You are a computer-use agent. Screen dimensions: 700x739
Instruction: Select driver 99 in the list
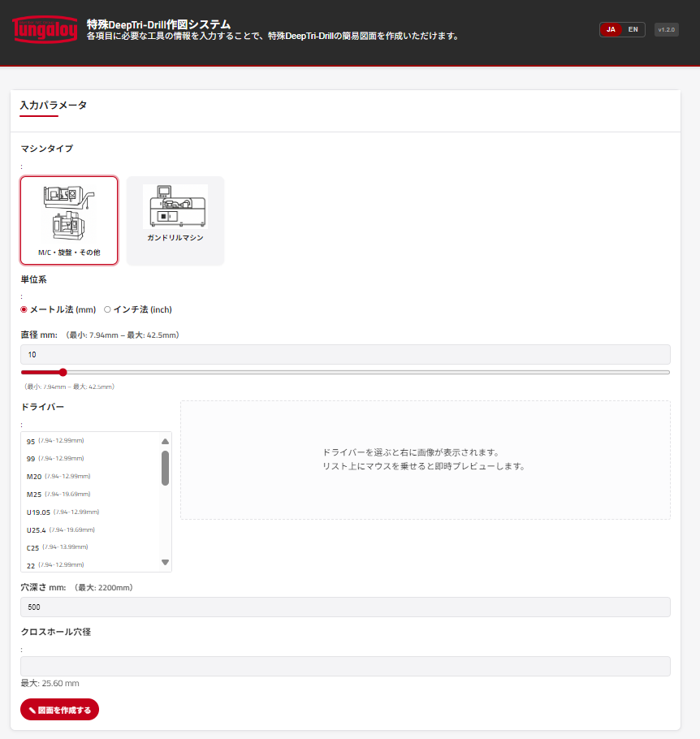point(90,459)
